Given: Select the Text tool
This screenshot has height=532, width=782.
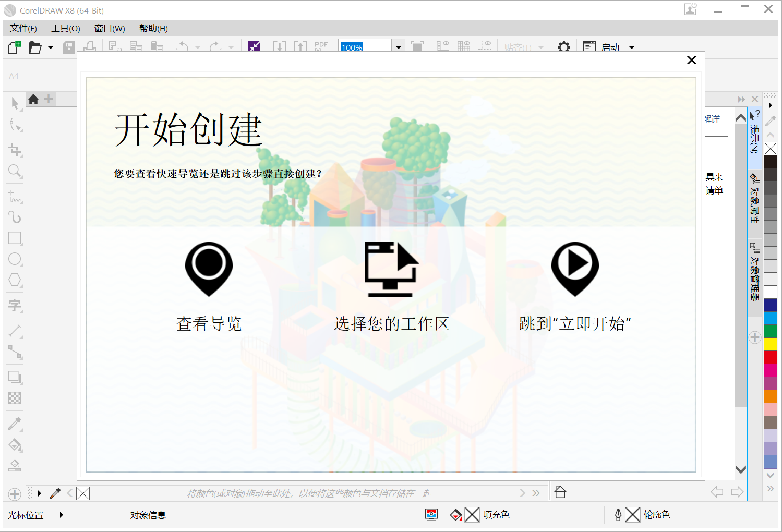Looking at the screenshot, I should pyautogui.click(x=14, y=305).
